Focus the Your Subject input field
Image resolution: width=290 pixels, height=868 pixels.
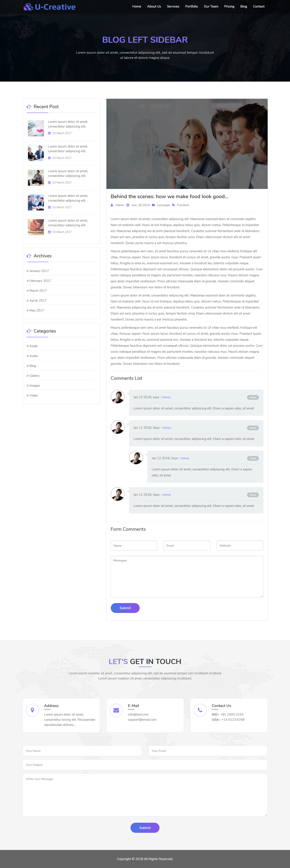click(x=145, y=765)
